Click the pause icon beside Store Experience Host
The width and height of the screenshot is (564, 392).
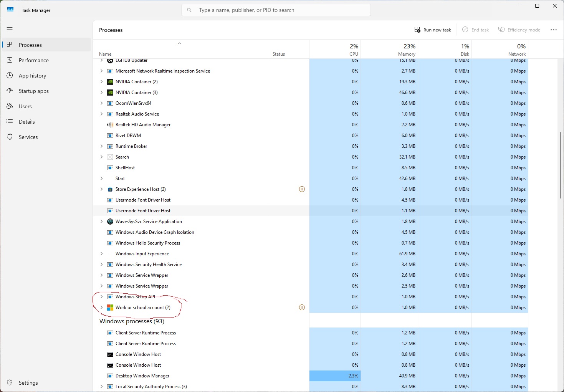(x=302, y=189)
